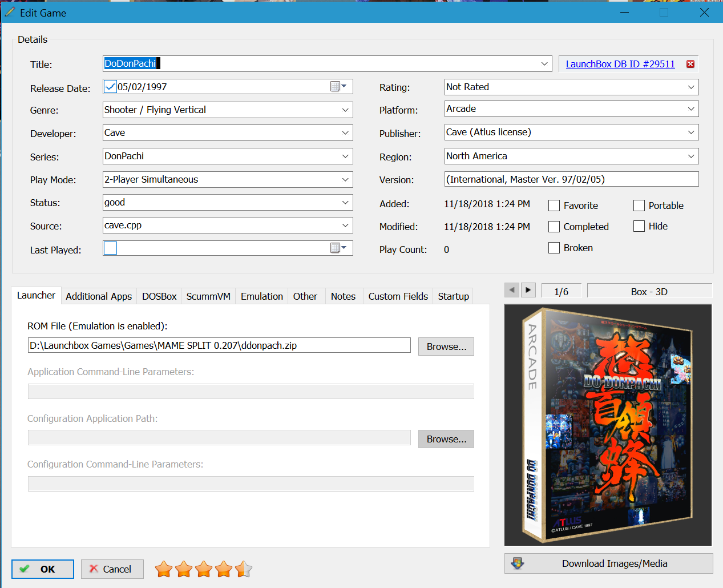Click the Download Images/Media button

click(x=609, y=563)
